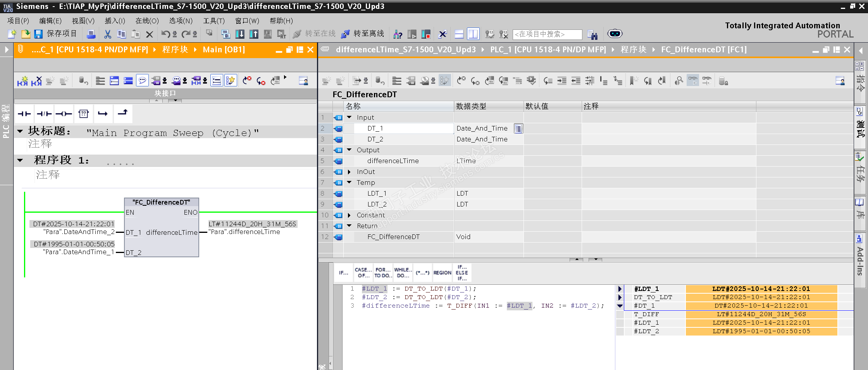The width and height of the screenshot is (868, 370).
Task: Click the project search input field
Action: [x=547, y=34]
